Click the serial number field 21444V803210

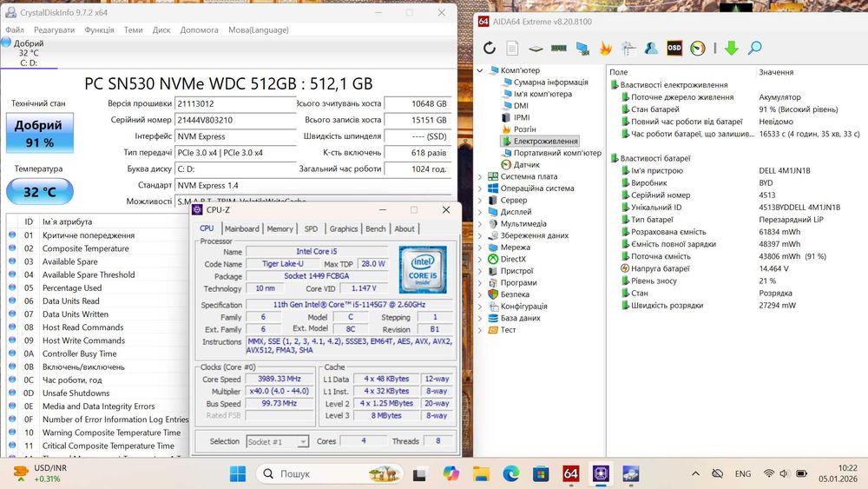coord(235,120)
